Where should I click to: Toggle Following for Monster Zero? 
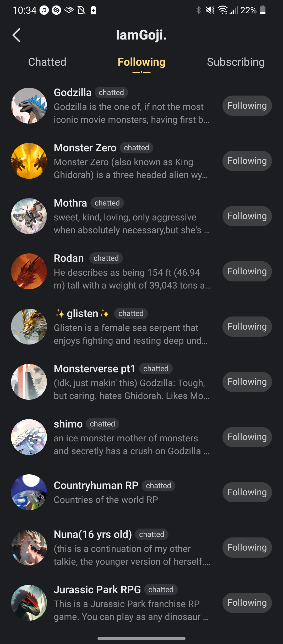(x=247, y=161)
